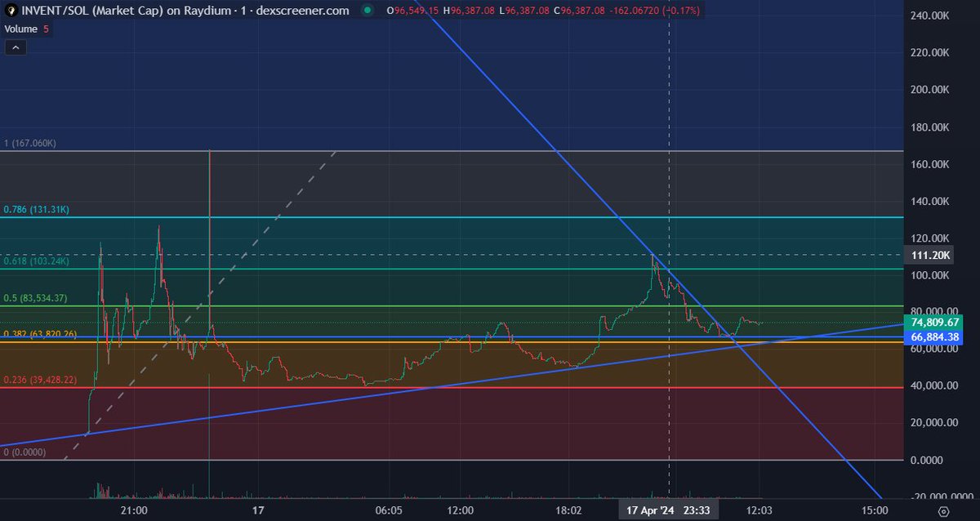Screen dimensions: 980x521
Task: Select the Volume indicator label
Action: click(21, 29)
